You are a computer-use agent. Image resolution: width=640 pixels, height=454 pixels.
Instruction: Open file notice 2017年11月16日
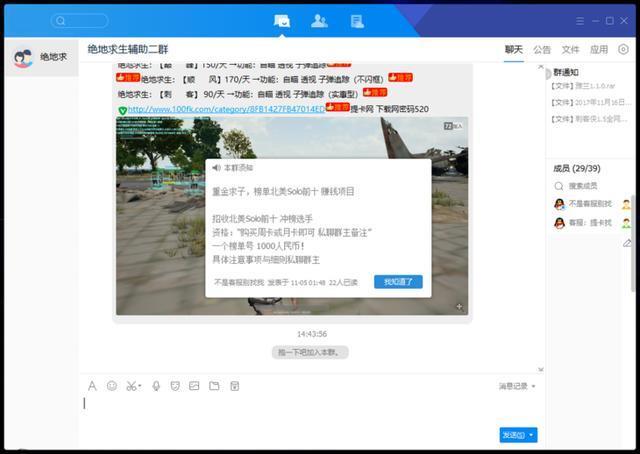point(591,102)
